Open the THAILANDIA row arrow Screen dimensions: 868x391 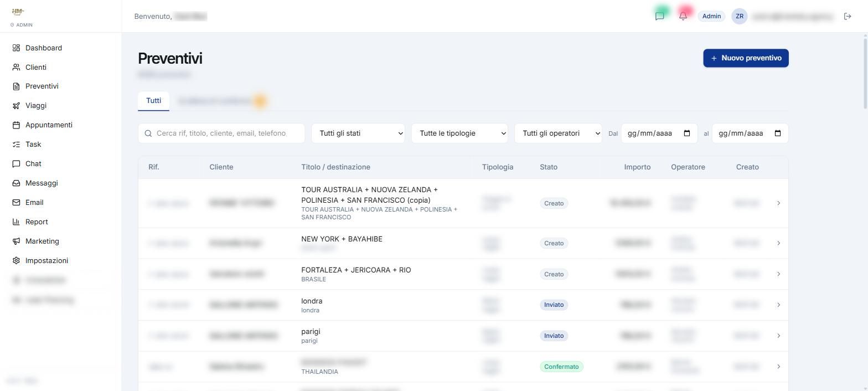click(778, 367)
